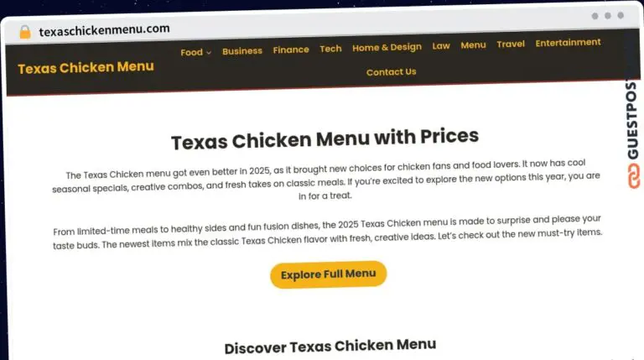Screen dimensions: 644x360
Task: Click the Texas Chicken Menu site logo
Action: [x=86, y=67]
